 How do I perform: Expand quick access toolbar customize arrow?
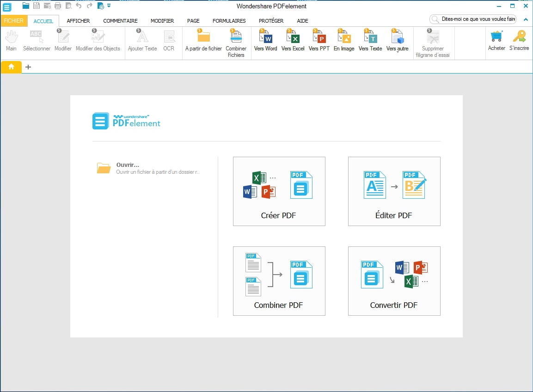[109, 6]
